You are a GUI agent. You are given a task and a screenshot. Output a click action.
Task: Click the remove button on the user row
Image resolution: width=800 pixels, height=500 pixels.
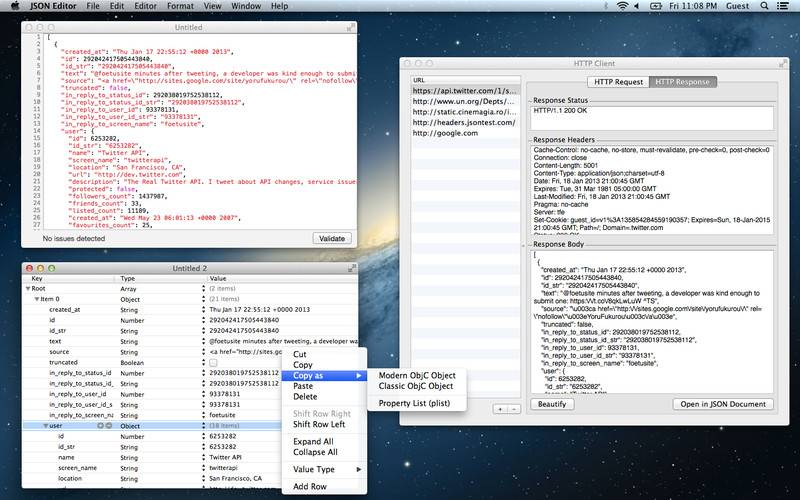(x=108, y=425)
